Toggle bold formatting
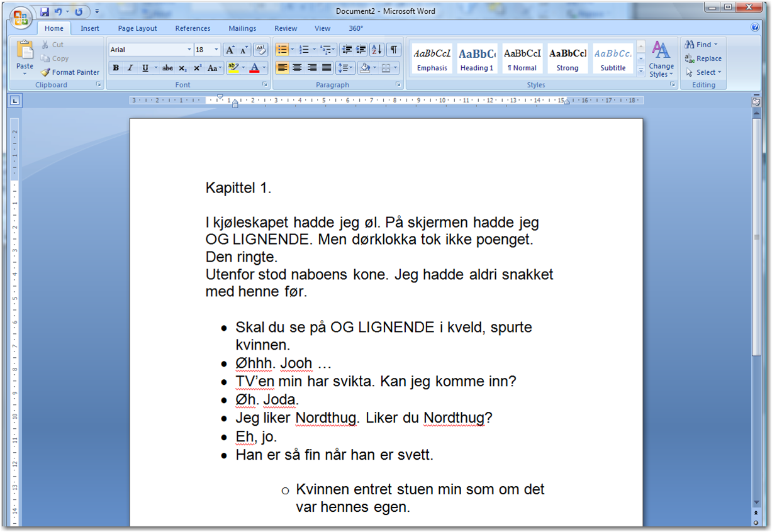This screenshot has width=772, height=532. tap(116, 67)
